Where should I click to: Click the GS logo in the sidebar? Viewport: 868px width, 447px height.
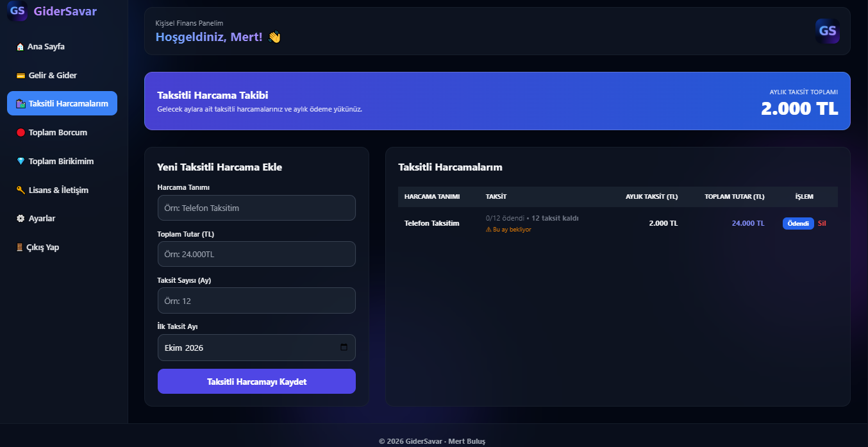pos(17,11)
